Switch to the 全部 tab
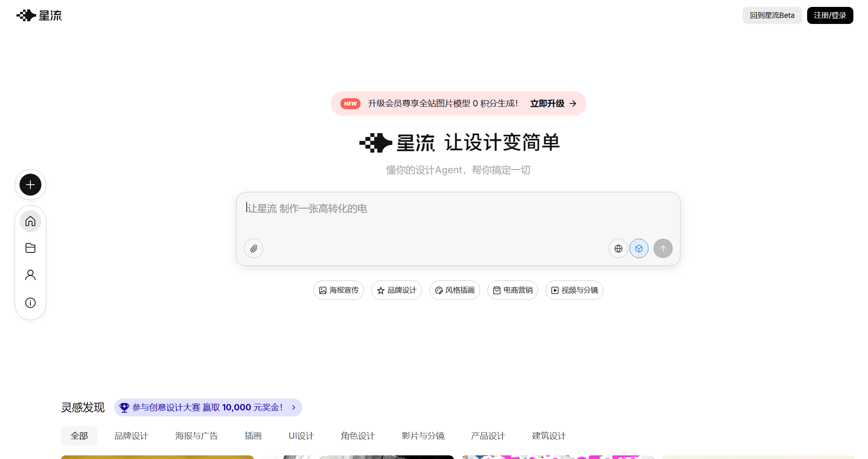This screenshot has height=459, width=868. (x=79, y=435)
